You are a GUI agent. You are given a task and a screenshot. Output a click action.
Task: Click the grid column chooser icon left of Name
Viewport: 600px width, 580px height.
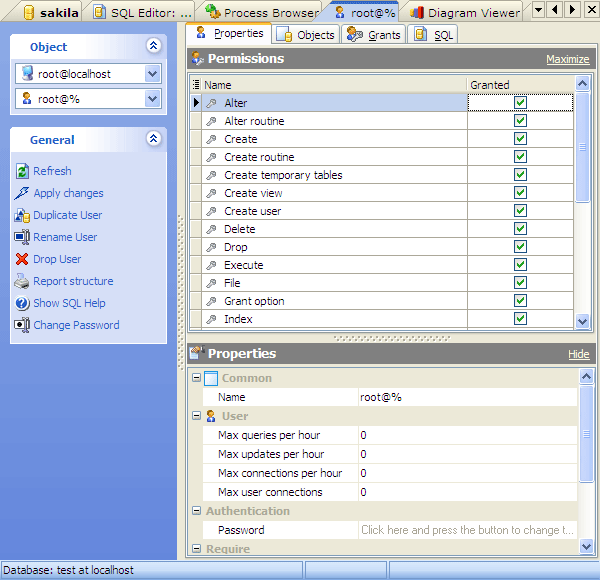click(x=196, y=85)
